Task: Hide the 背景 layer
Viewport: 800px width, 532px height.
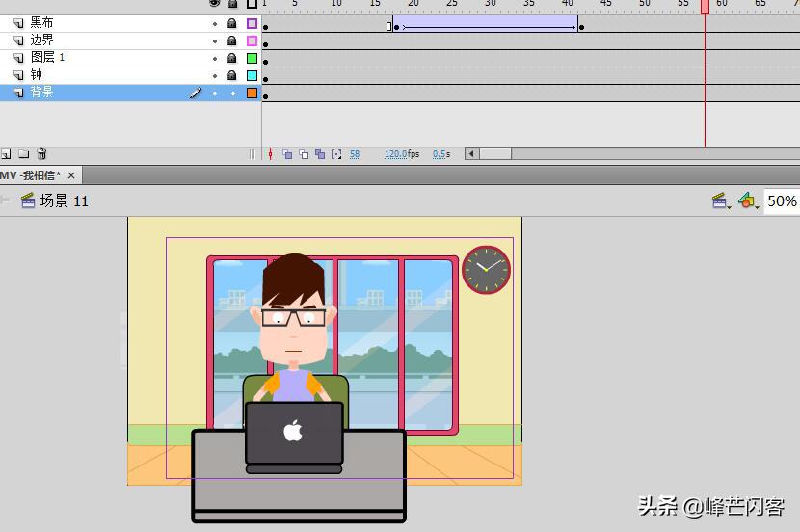Action: (215, 93)
